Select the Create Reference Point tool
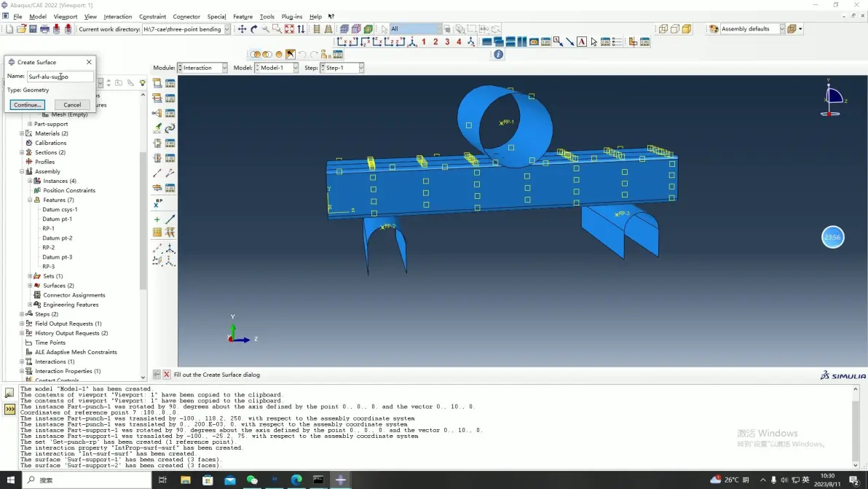This screenshot has height=489, width=868. 158,203
